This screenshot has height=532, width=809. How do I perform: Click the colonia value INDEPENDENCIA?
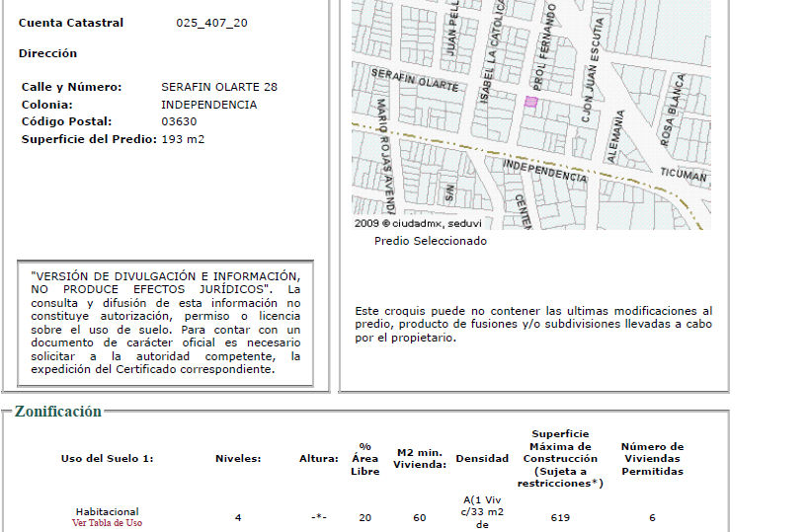(x=209, y=105)
